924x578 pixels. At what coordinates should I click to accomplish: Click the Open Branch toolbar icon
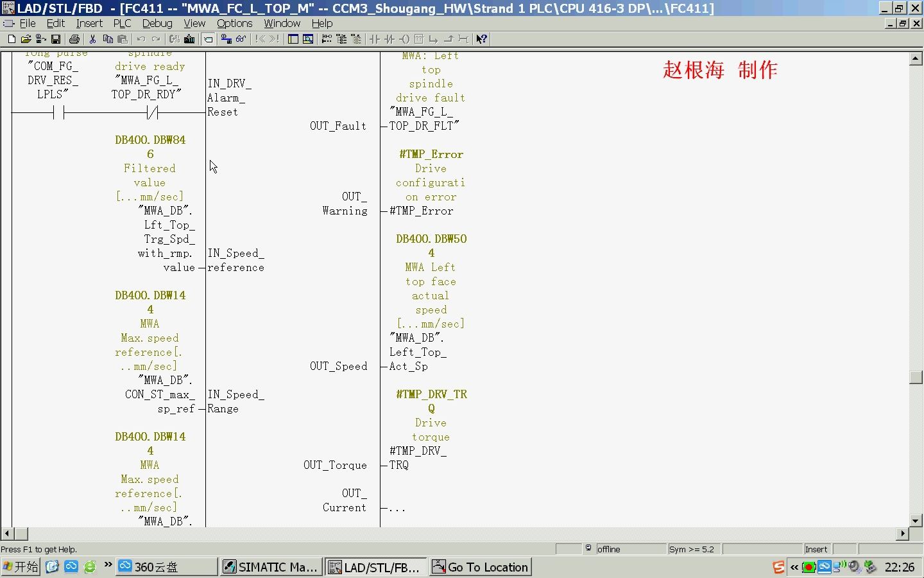[434, 39]
